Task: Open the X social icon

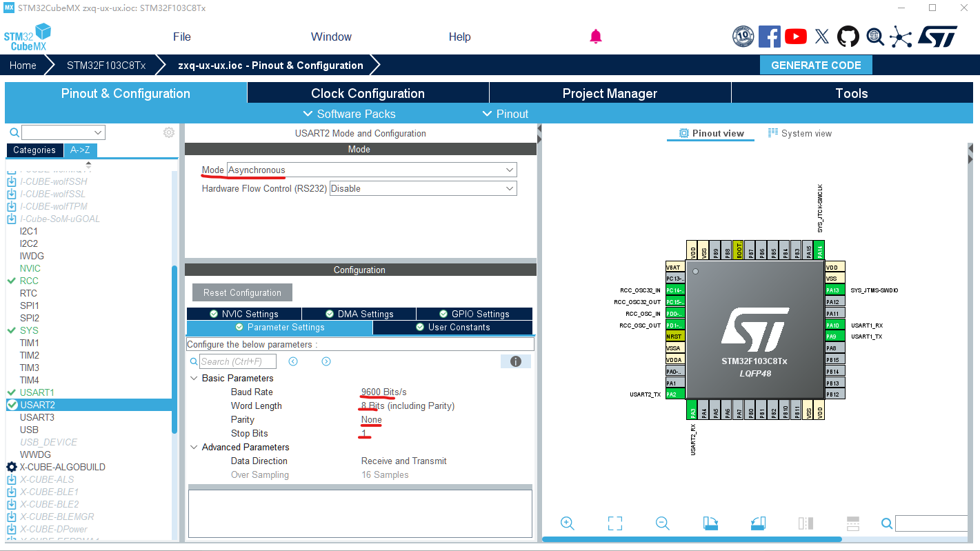Action: (822, 37)
